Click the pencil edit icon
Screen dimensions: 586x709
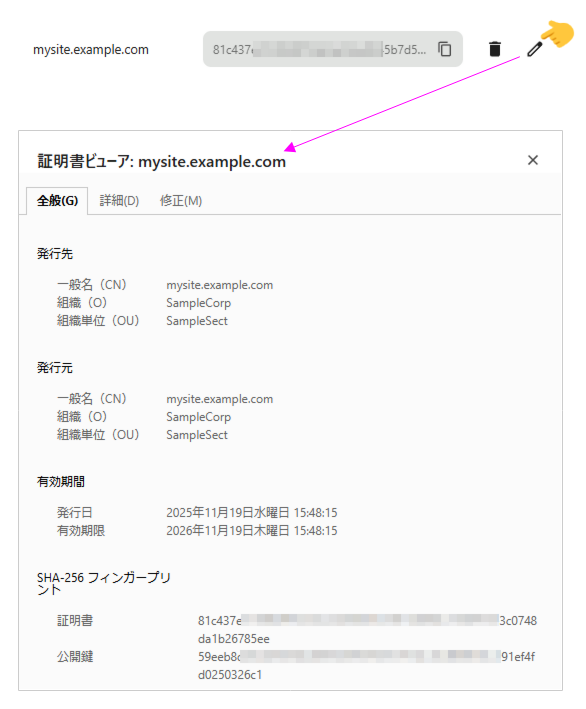[534, 49]
